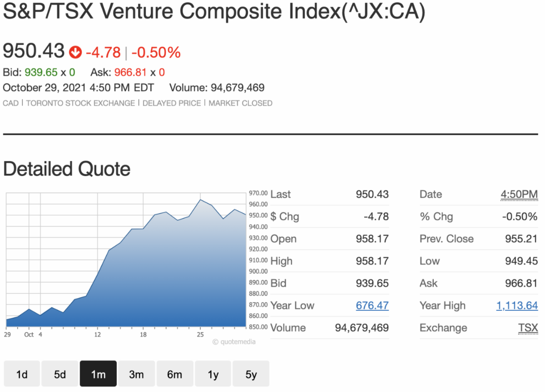Open the Year High 1,113.64 link
Image resolution: width=545 pixels, height=392 pixels.
coord(517,305)
